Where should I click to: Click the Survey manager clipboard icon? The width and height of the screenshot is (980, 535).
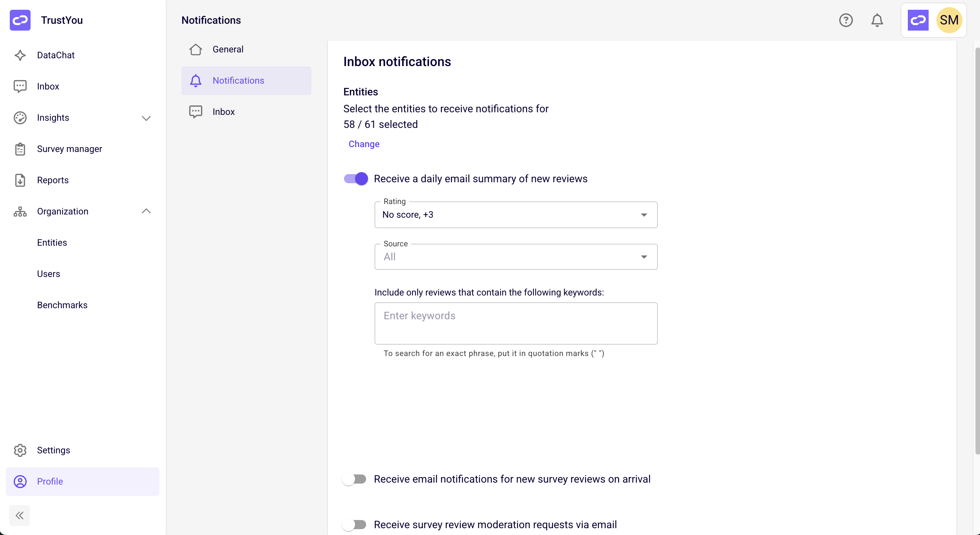[x=20, y=149]
